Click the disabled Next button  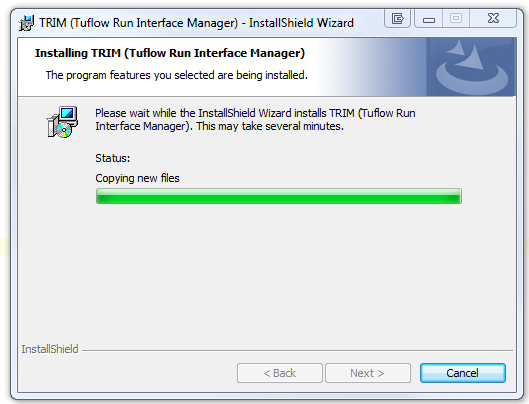[x=368, y=373]
